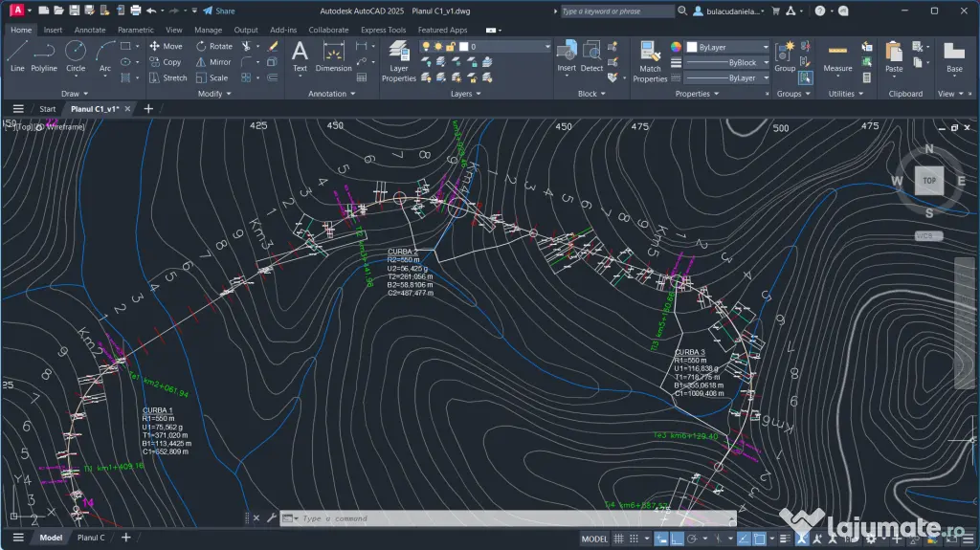Toggle the layer lock padlock icon

click(450, 47)
